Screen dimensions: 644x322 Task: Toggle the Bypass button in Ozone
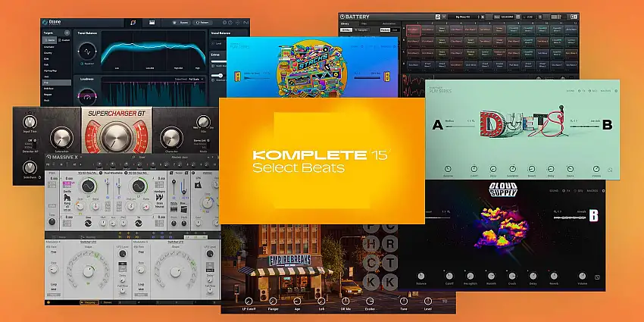point(180,23)
